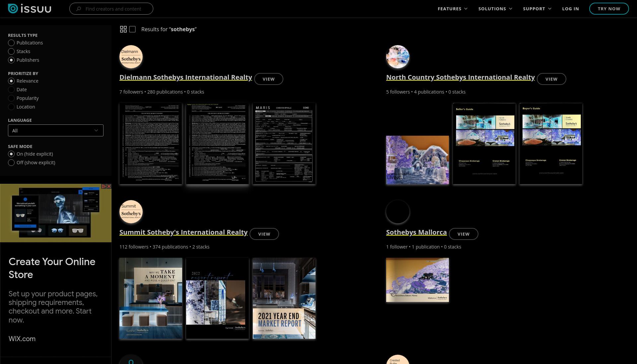Expand the Solutions menu
This screenshot has width=637, height=364.
pyautogui.click(x=495, y=9)
